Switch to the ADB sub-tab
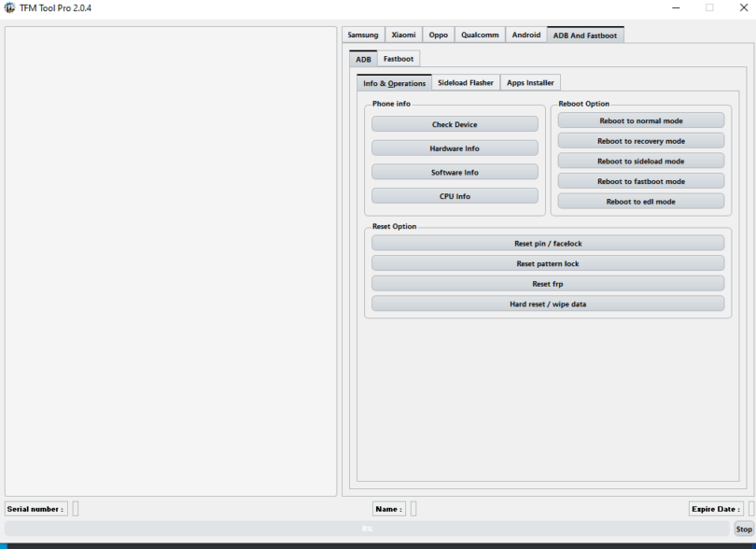 click(x=364, y=59)
